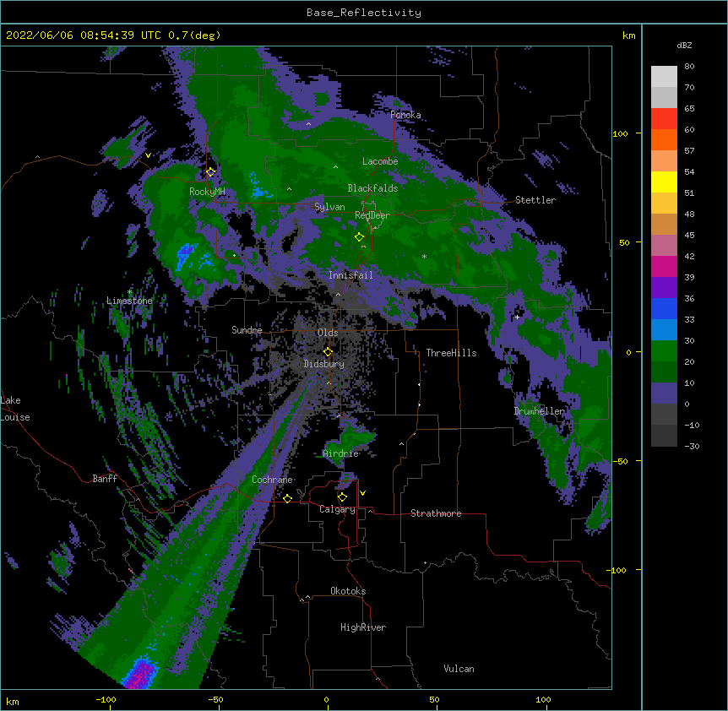Click the right axis 100 km tick label

point(620,133)
